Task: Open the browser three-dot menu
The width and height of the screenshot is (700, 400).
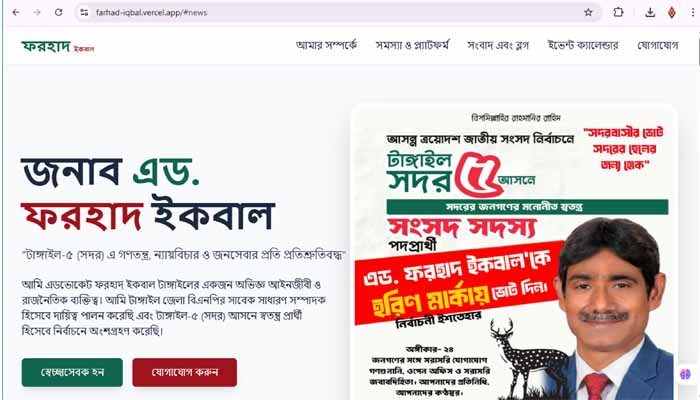Action: point(692,12)
